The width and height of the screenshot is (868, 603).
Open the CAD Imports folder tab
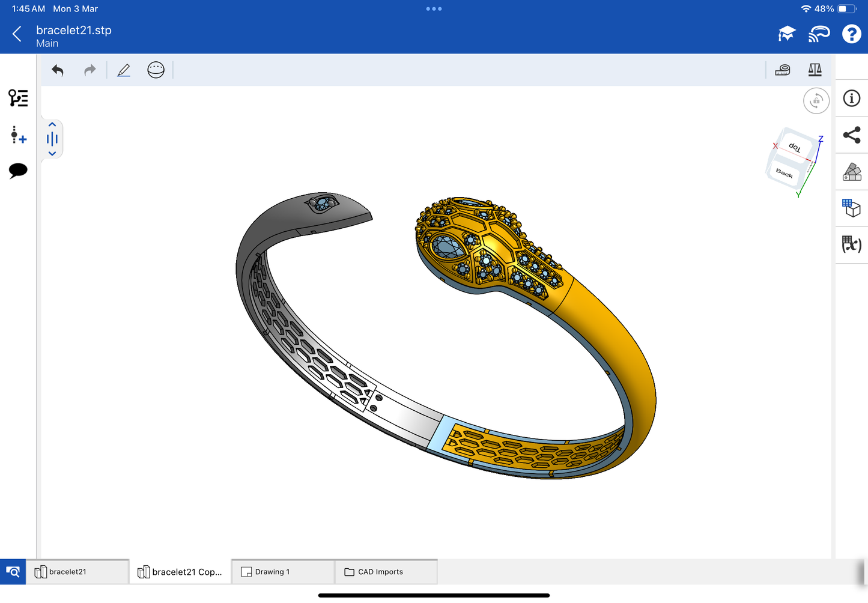coord(385,572)
